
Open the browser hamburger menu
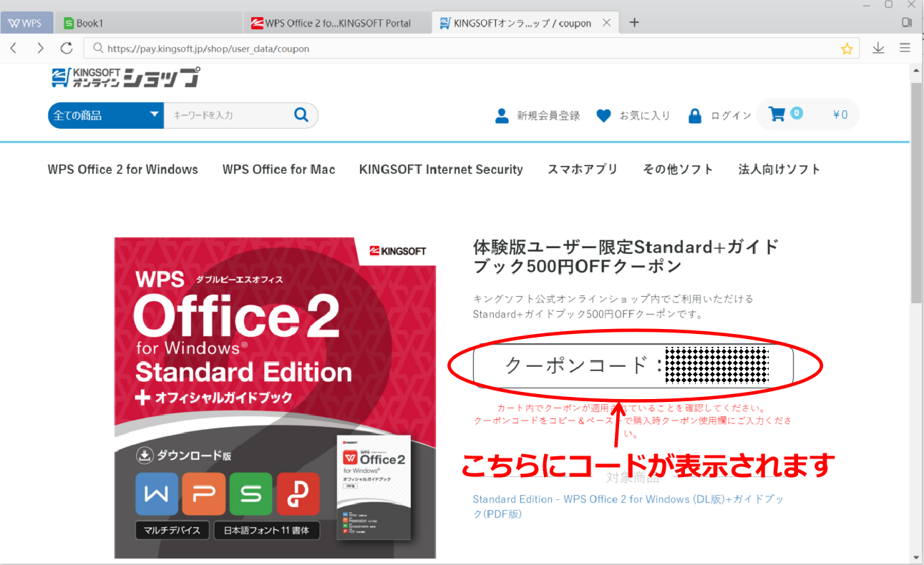905,48
